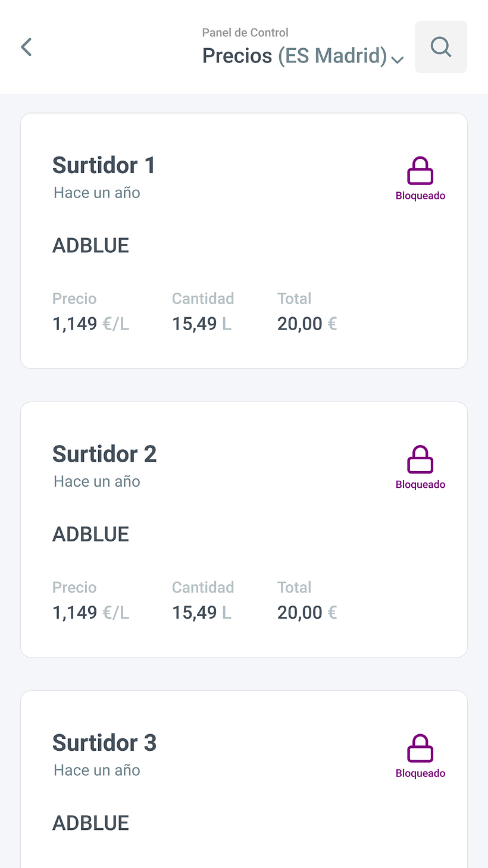This screenshot has width=488, height=868.
Task: Open the Surtidor 2 heading
Action: point(104,454)
